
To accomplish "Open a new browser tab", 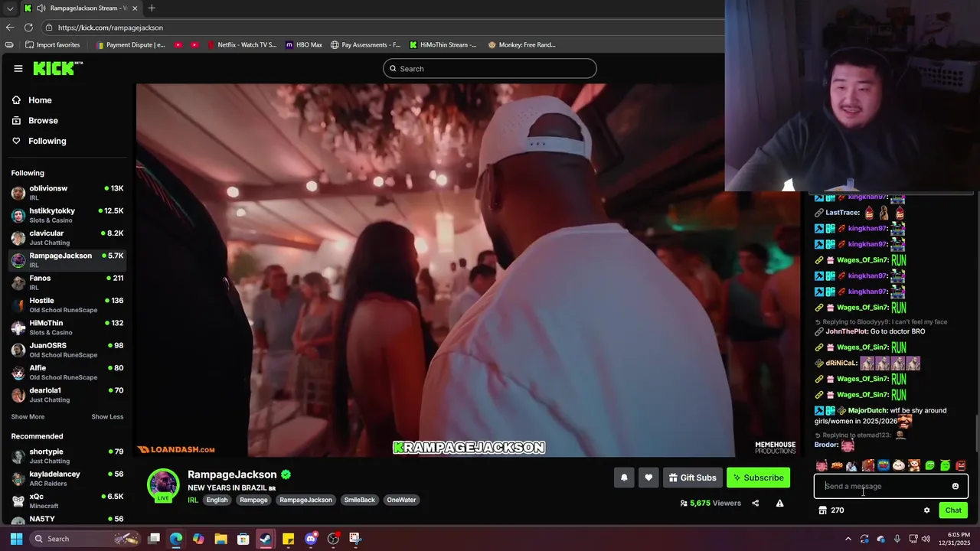I will tap(152, 8).
